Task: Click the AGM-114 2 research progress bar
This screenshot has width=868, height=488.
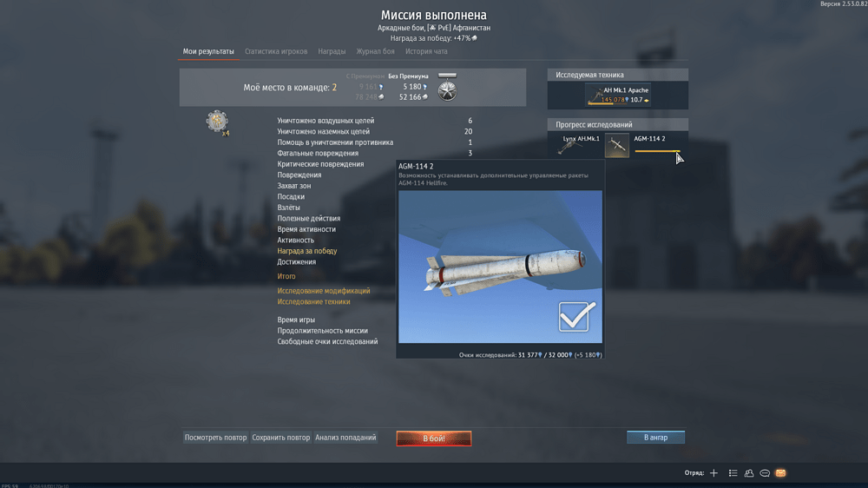Action: click(658, 151)
